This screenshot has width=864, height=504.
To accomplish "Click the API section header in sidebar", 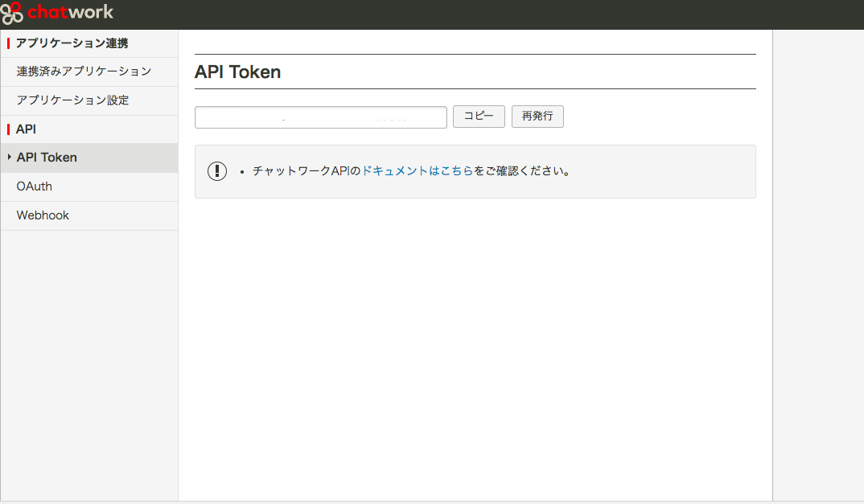I will [x=27, y=129].
